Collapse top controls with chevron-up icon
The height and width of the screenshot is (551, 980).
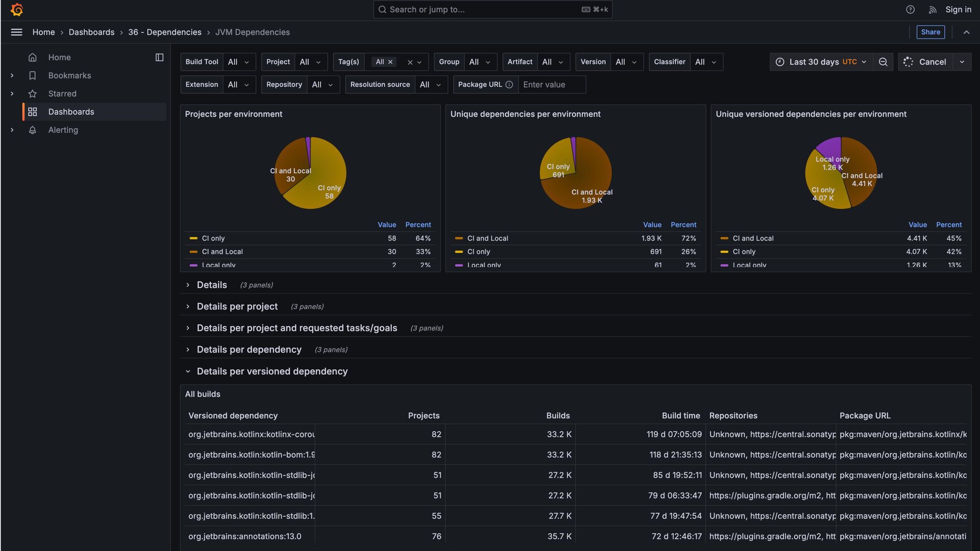966,32
